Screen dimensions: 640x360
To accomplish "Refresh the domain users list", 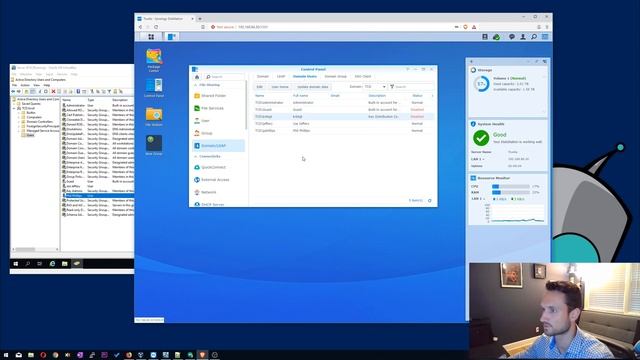I will point(429,200).
